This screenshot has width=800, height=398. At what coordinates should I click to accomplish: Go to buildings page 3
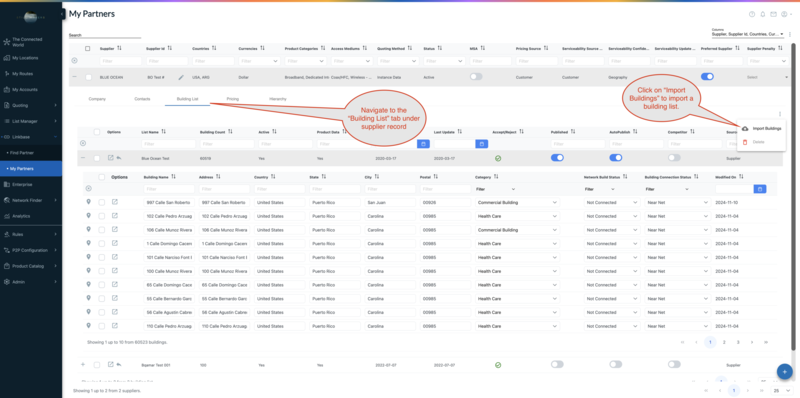(x=738, y=342)
